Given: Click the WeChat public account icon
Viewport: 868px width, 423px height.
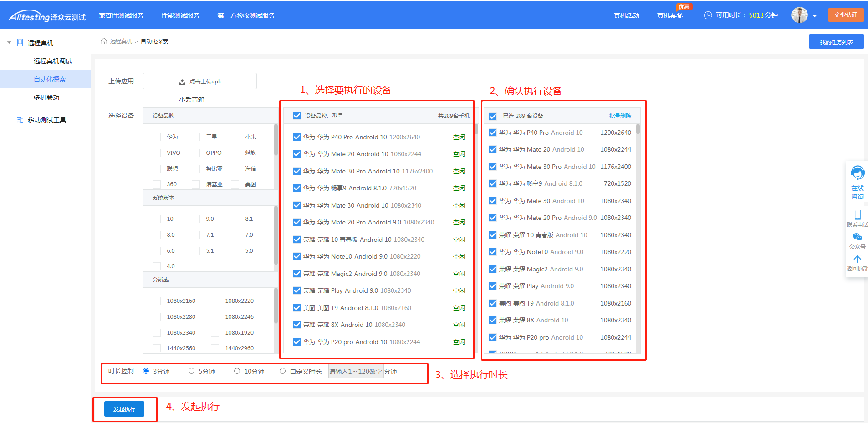Looking at the screenshot, I should 857,237.
